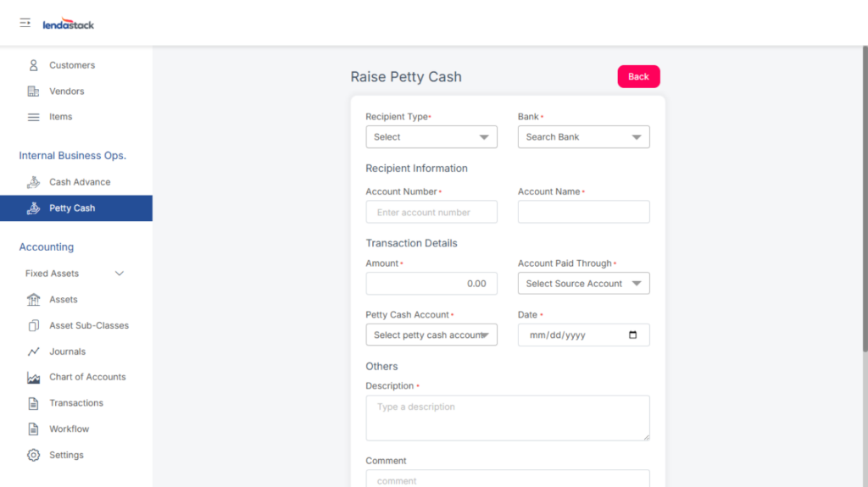This screenshot has width=868, height=487.
Task: Click into the Description text area
Action: (x=507, y=418)
